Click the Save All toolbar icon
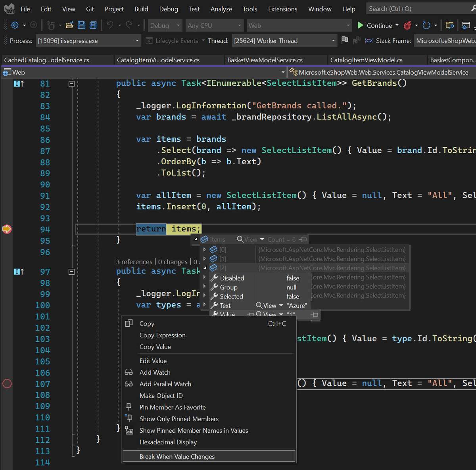The image size is (476, 470). click(x=94, y=25)
